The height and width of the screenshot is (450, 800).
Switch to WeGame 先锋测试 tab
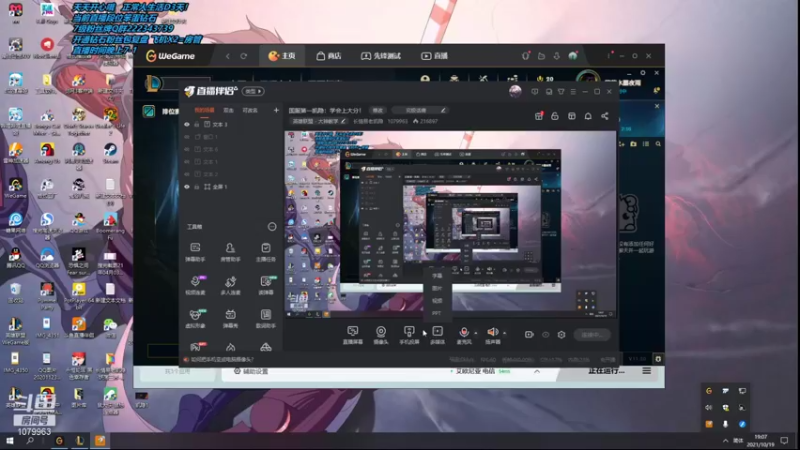[x=381, y=56]
